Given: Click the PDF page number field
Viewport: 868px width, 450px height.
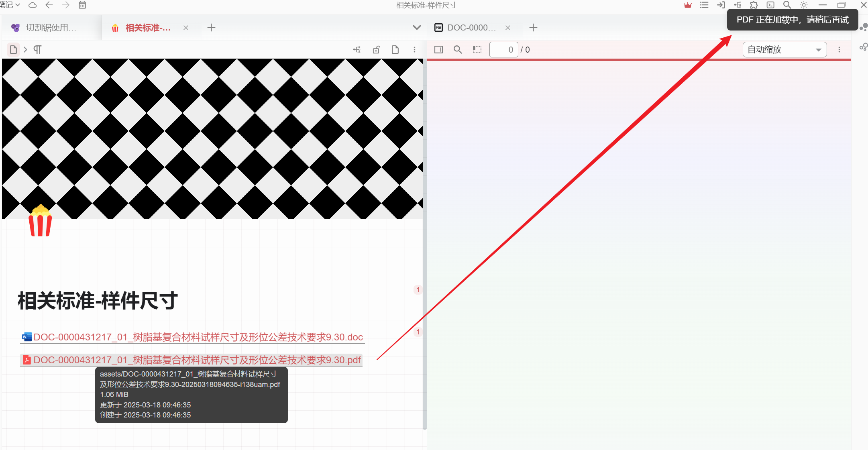Looking at the screenshot, I should (503, 50).
